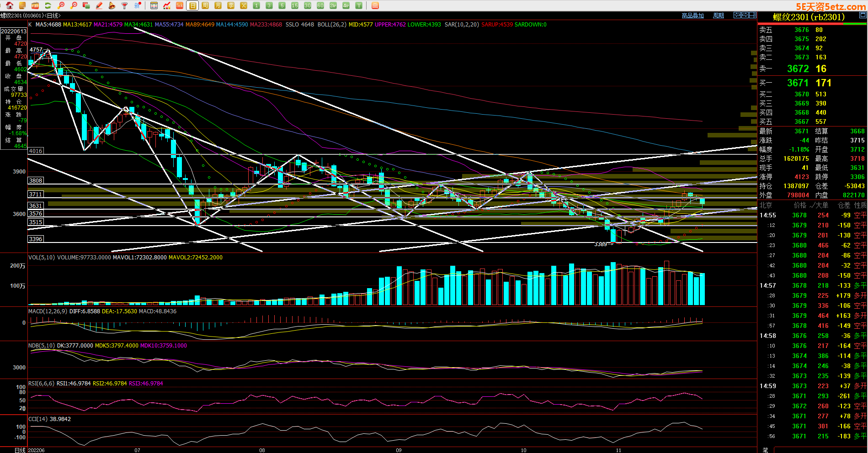Screen dimensions: 868x453
Task: Click the 3396 price level label
Action: pyautogui.click(x=36, y=239)
